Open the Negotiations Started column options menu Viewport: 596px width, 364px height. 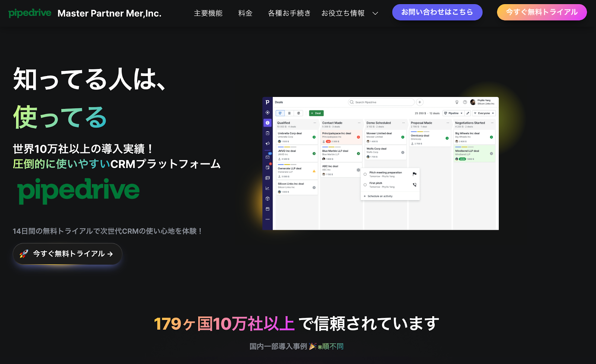point(492,123)
